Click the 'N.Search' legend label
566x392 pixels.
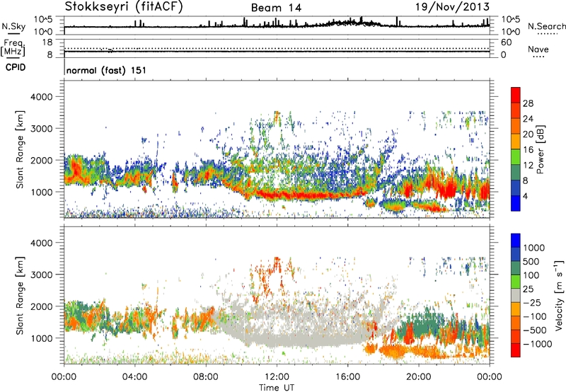pos(546,26)
